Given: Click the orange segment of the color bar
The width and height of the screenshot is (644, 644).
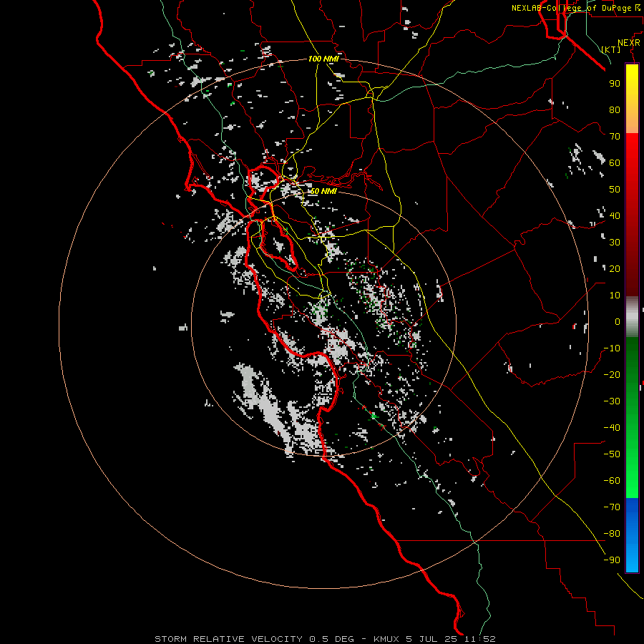Looking at the screenshot, I should pyautogui.click(x=632, y=121).
